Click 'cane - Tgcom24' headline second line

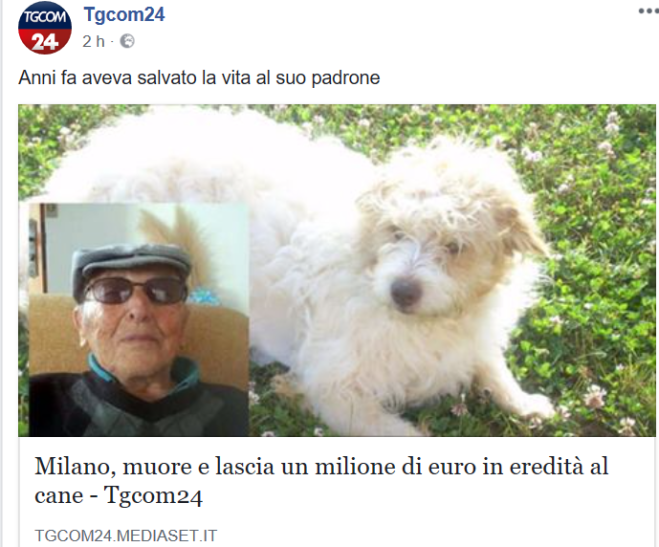pyautogui.click(x=119, y=495)
